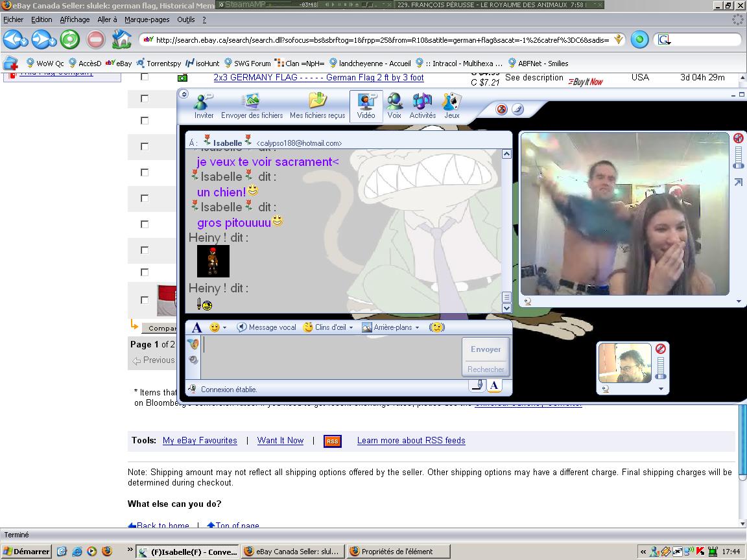Open Internet Explorer from the quick launch bar
This screenshot has width=747, height=560.
77,552
